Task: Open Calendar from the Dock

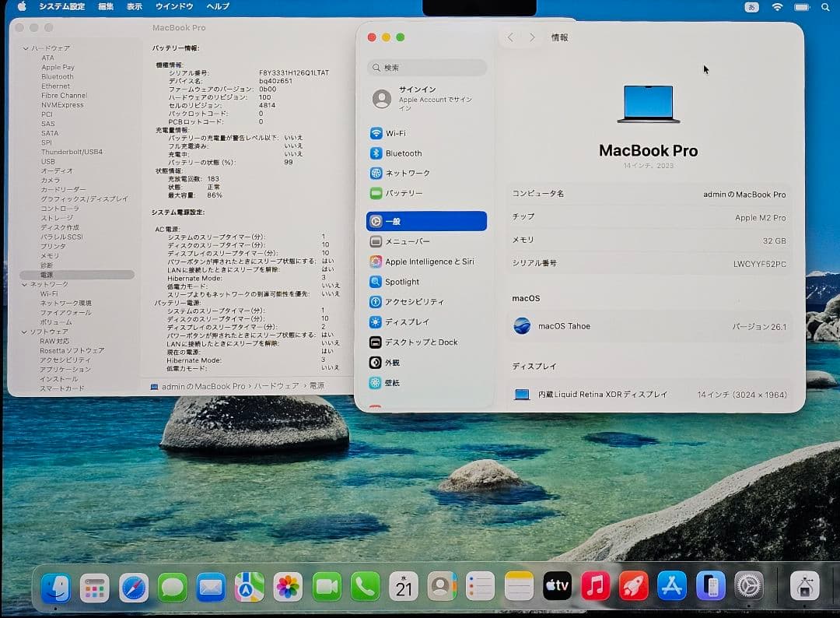Action: point(404,588)
